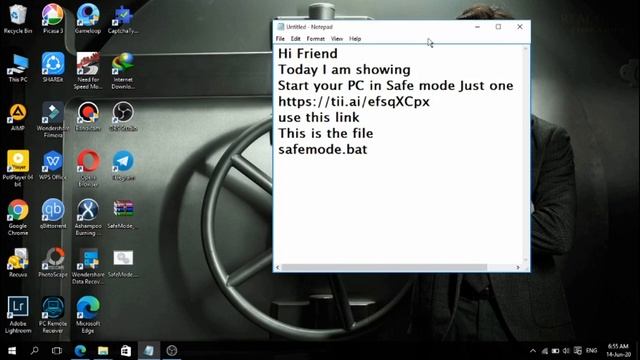Open Task View on the taskbar
Image resolution: width=640 pixels, height=360 pixels.
pyautogui.click(x=57, y=351)
